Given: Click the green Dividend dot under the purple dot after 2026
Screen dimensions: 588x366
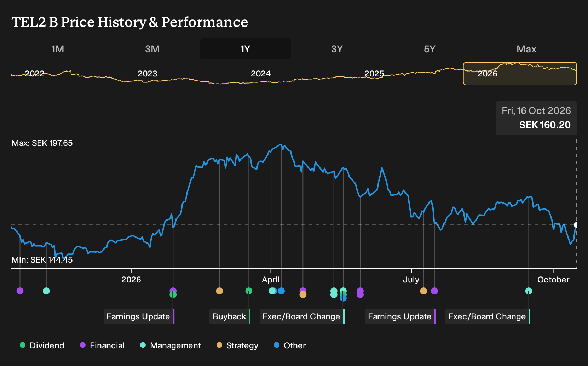Looking at the screenshot, I should tap(173, 294).
